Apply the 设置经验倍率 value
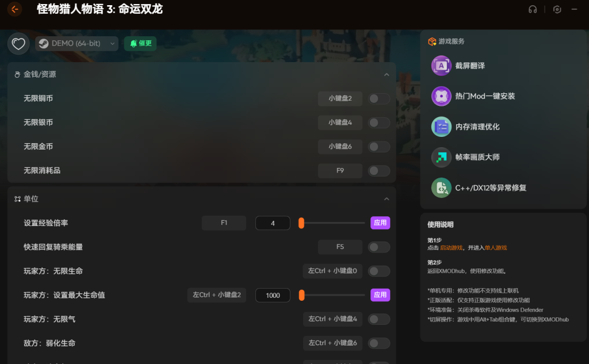589x364 pixels. tap(380, 223)
